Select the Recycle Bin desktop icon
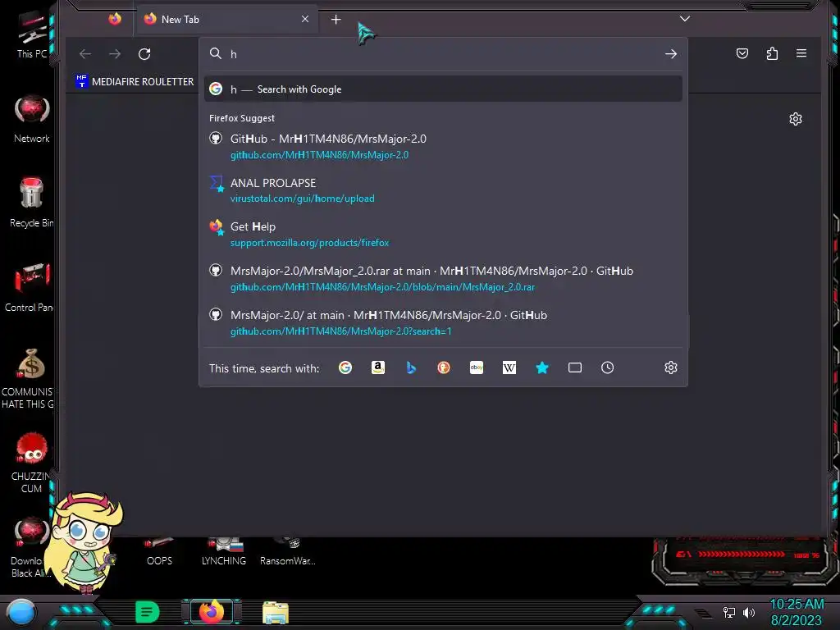The height and width of the screenshot is (630, 840). pyautogui.click(x=31, y=203)
